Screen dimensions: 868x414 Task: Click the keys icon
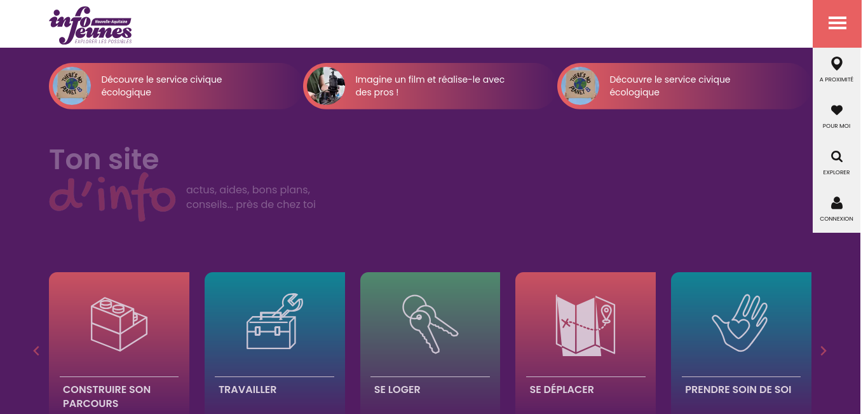[430, 324]
